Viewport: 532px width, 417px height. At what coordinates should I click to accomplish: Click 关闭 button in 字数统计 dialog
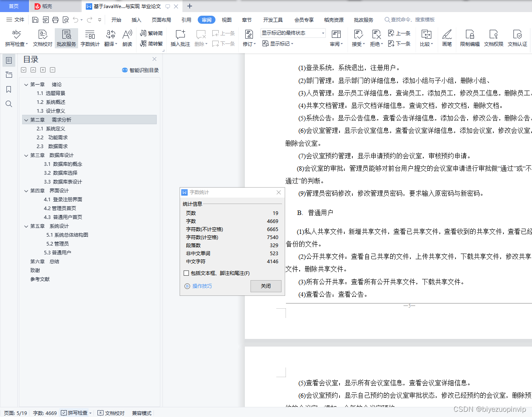click(266, 286)
